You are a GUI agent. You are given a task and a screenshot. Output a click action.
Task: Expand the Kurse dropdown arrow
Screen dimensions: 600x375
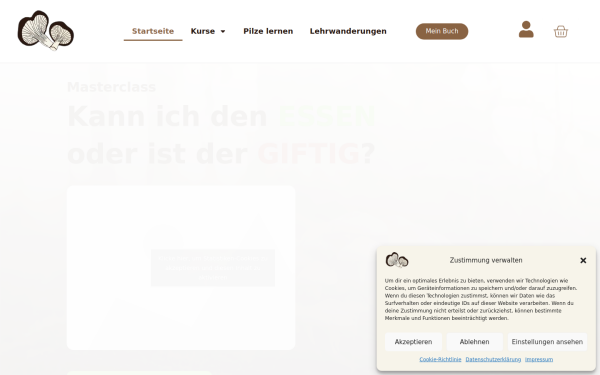223,31
